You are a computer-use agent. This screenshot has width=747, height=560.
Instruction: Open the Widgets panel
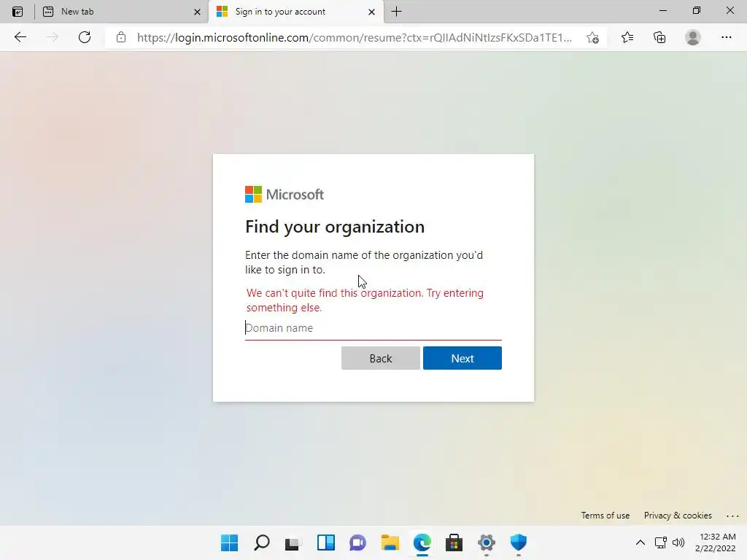pyautogui.click(x=326, y=542)
